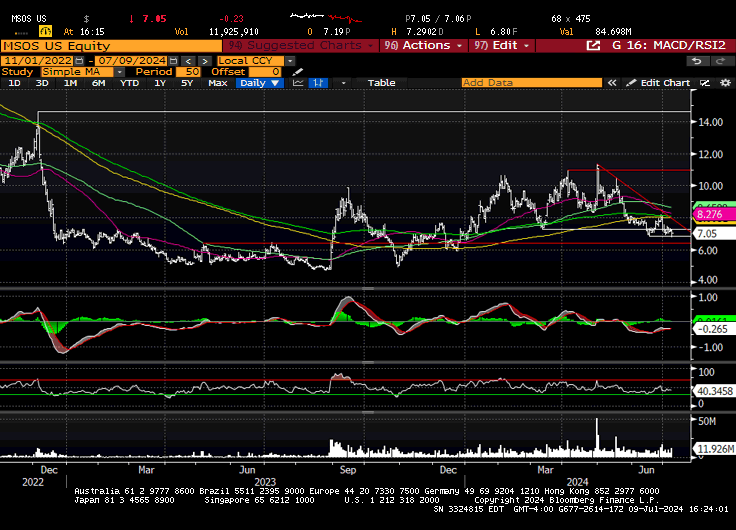
Task: Select the 3D range tab
Action: (x=42, y=83)
